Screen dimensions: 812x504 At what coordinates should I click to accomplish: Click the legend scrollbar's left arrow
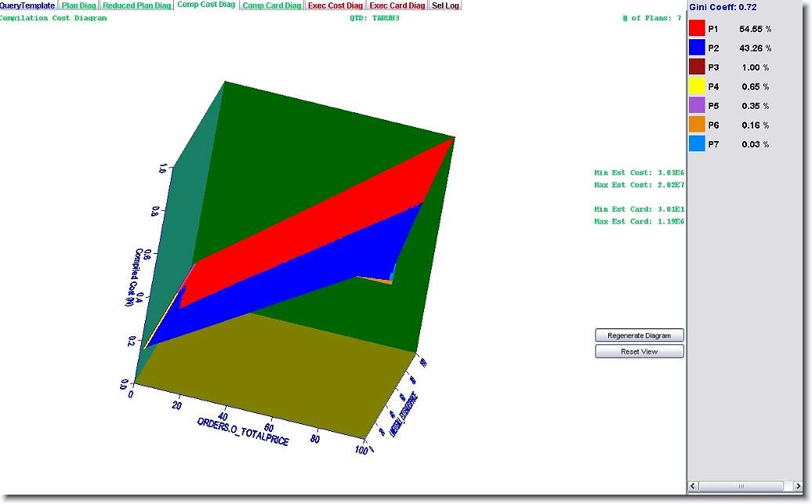(x=693, y=487)
